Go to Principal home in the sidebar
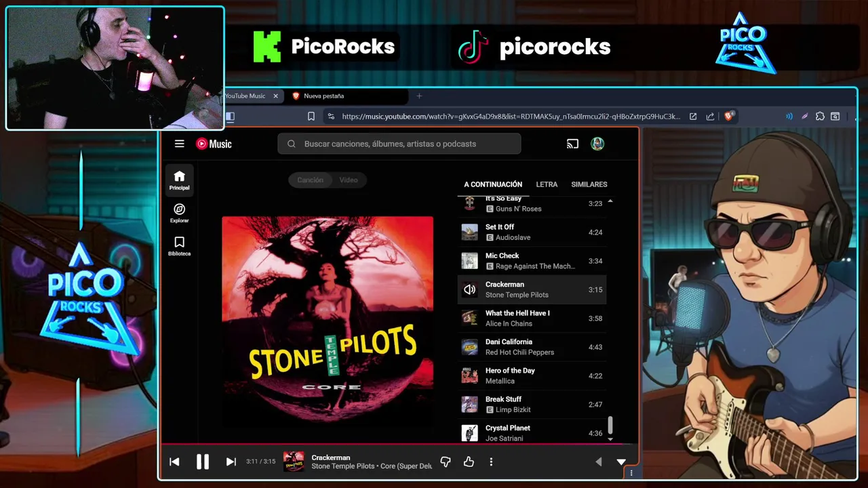 (179, 180)
